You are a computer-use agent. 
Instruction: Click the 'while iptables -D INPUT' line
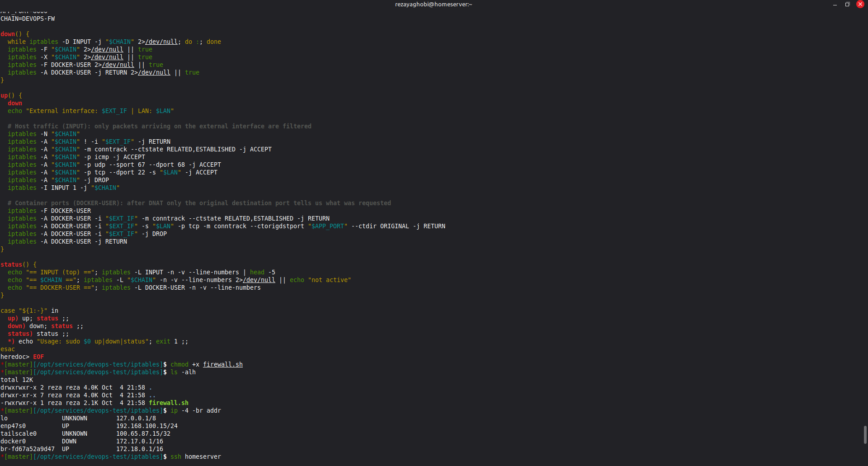(x=114, y=42)
